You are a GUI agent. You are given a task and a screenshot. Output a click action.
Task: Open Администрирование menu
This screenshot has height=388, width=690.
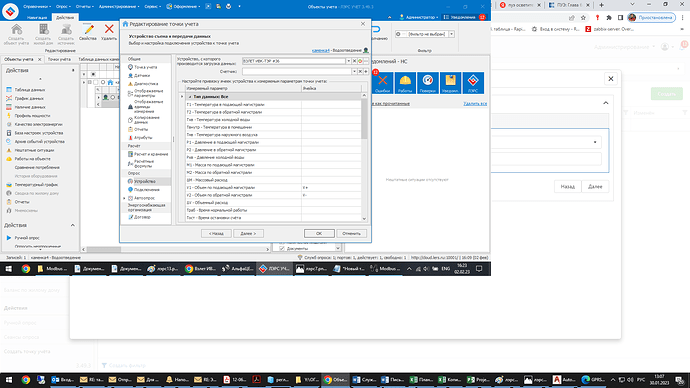[x=119, y=7]
